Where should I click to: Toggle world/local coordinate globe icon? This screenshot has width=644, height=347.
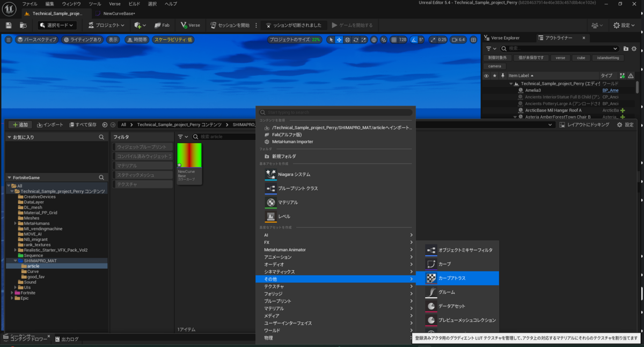[374, 40]
